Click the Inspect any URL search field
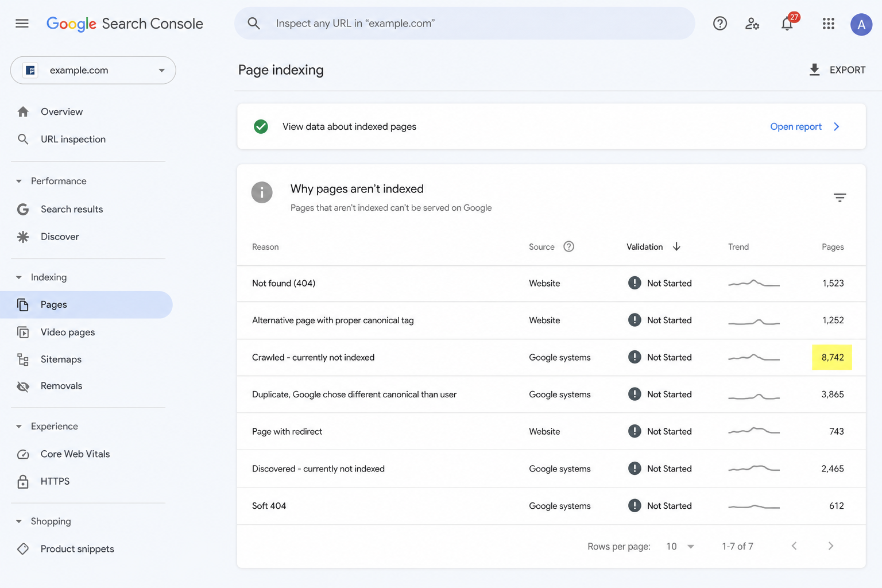Screen dimensions: 882x588 coord(465,24)
